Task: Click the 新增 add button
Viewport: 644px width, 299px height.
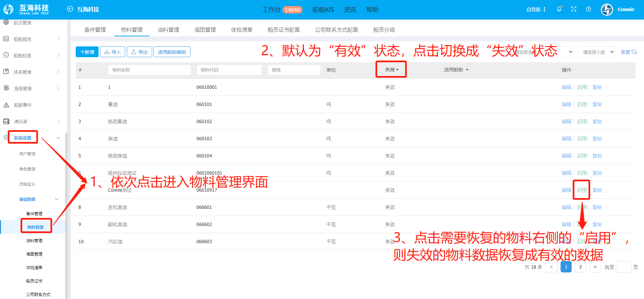Action: pyautogui.click(x=87, y=52)
